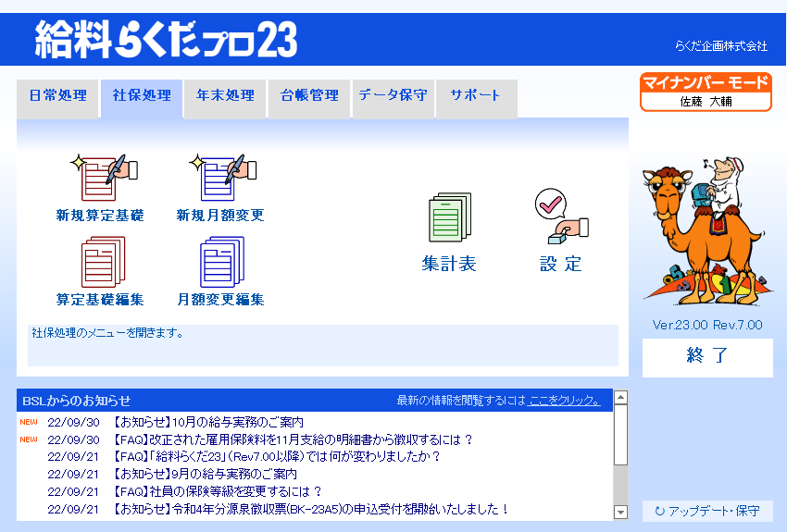Click the 終了 button to exit
Screen dimensions: 787x532
(x=707, y=357)
